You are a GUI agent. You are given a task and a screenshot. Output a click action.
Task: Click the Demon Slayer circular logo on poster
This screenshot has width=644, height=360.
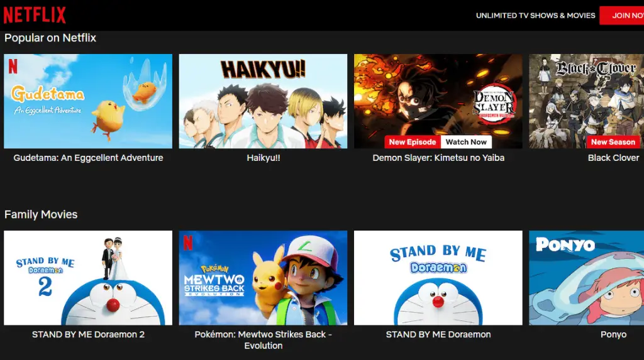pos(494,102)
